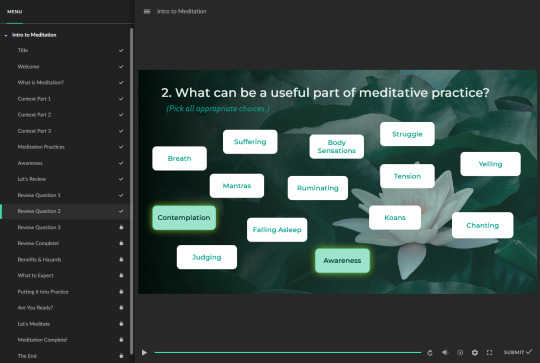Image resolution: width=540 pixels, height=363 pixels.
Task: Select the Yelling answer choice
Action: pos(490,164)
